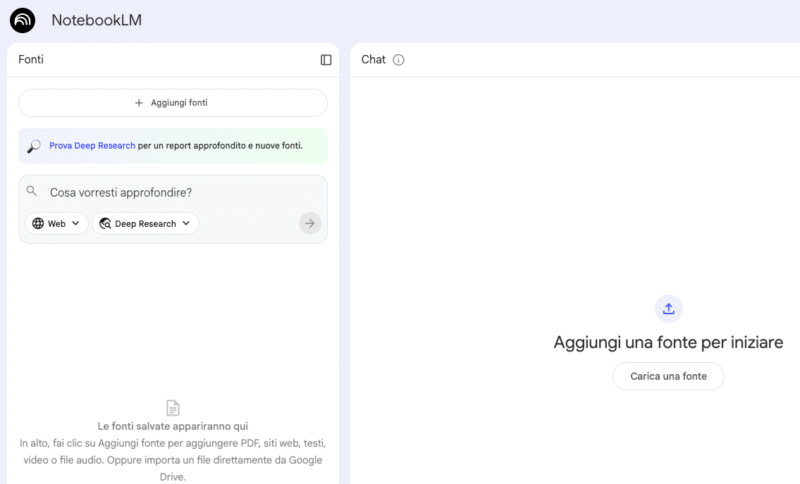This screenshot has width=800, height=484.
Task: Open the Web source type dropdown
Action: pyautogui.click(x=56, y=224)
